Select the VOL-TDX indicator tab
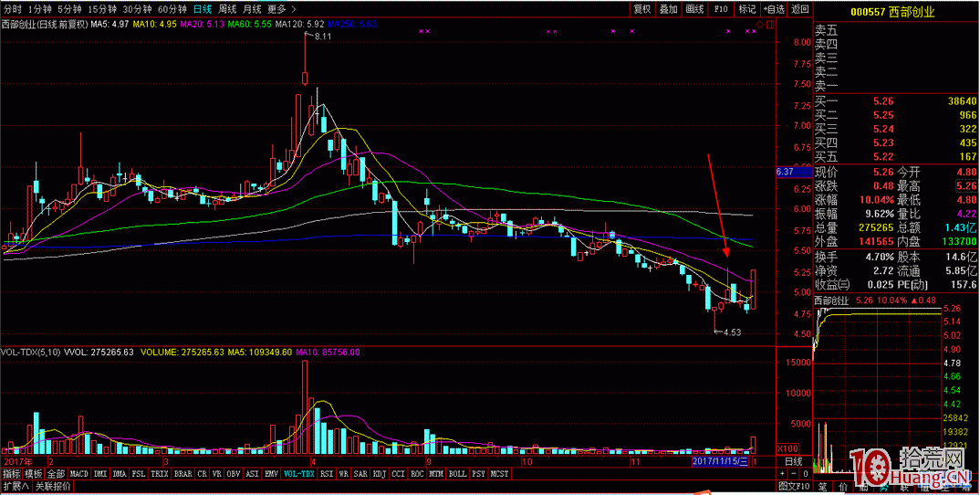The height and width of the screenshot is (495, 980). 299,474
